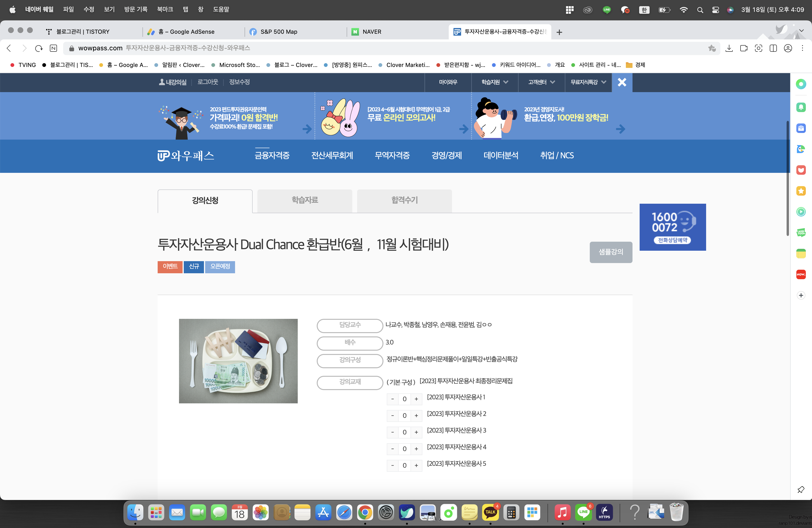Click the bookmark star icon in address bar
This screenshot has width=812, height=528.
pyautogui.click(x=712, y=48)
